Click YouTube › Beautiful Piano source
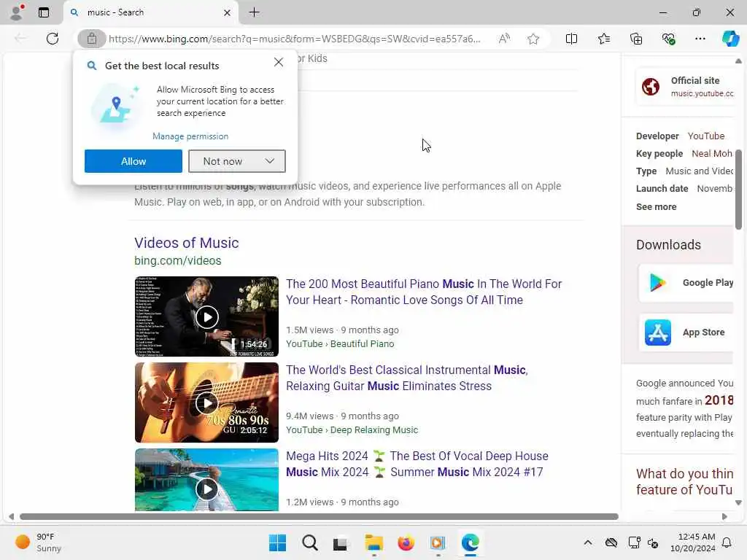This screenshot has height=560, width=747. [340, 344]
